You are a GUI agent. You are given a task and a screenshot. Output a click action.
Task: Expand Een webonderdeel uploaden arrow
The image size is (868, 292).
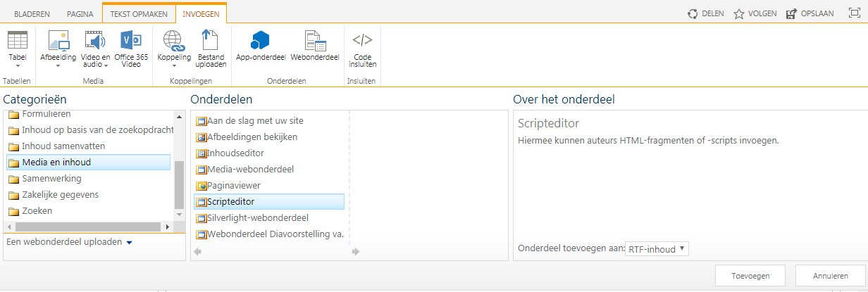129,243
